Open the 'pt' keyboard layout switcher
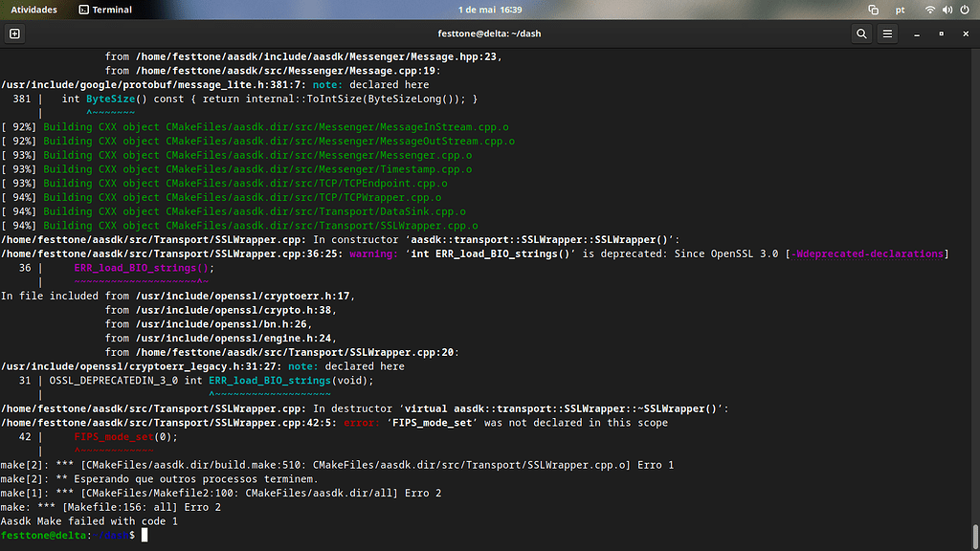Image resolution: width=980 pixels, height=551 pixels. click(900, 9)
